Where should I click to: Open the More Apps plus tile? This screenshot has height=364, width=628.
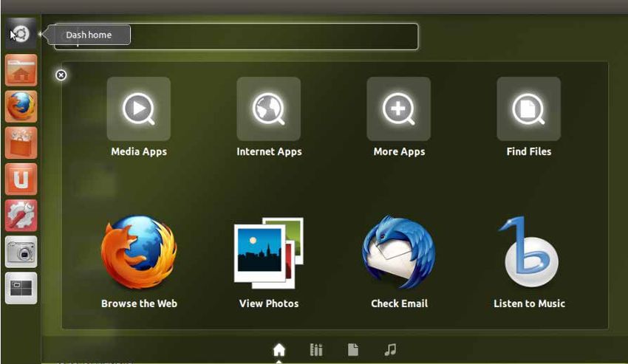(398, 109)
